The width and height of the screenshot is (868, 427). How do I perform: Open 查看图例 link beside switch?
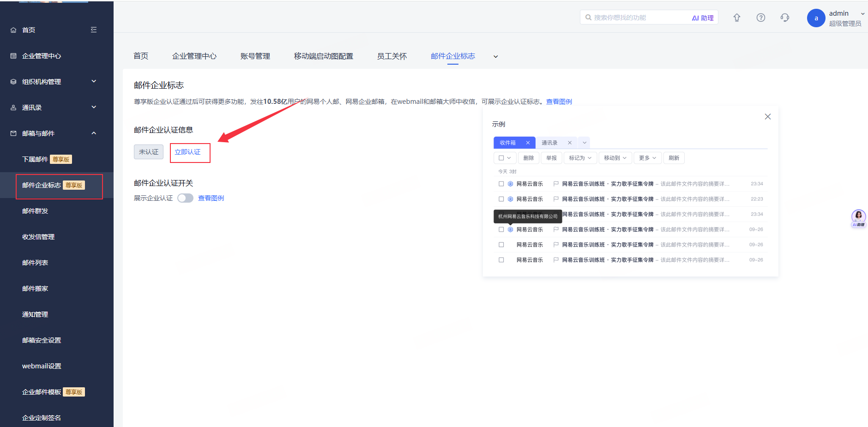(x=211, y=198)
